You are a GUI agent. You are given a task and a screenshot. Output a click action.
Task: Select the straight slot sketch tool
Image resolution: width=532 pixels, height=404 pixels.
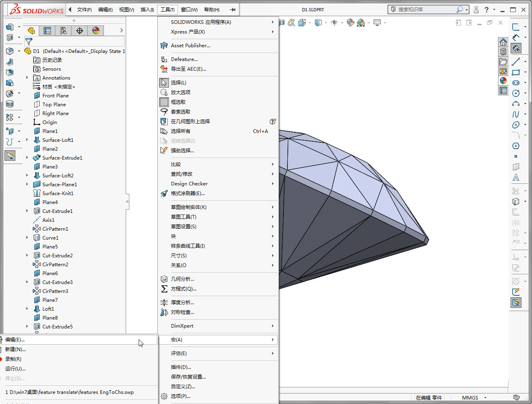(x=516, y=83)
